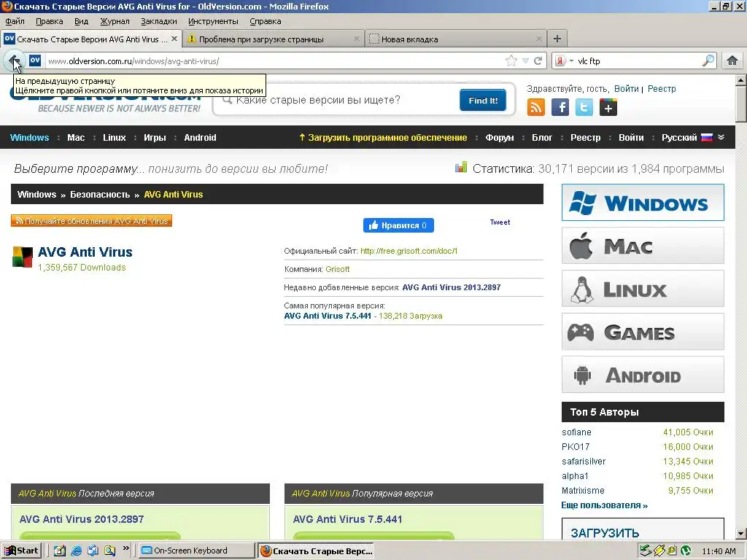Open the free.grisoft.com official site link
This screenshot has height=560, width=747.
pyautogui.click(x=409, y=251)
